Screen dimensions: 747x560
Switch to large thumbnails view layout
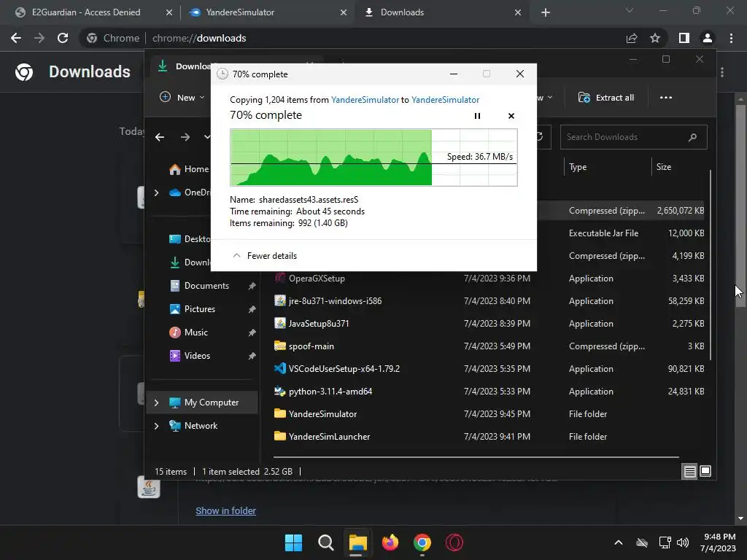click(705, 472)
